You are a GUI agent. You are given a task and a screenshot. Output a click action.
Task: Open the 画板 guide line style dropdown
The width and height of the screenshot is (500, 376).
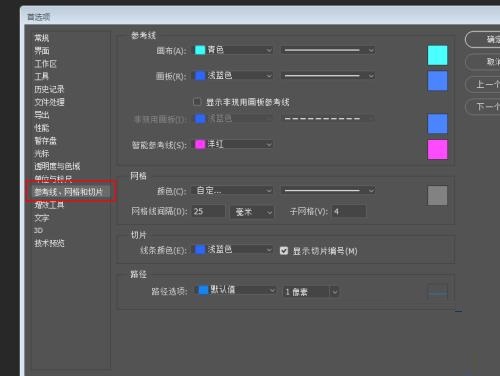pos(328,76)
